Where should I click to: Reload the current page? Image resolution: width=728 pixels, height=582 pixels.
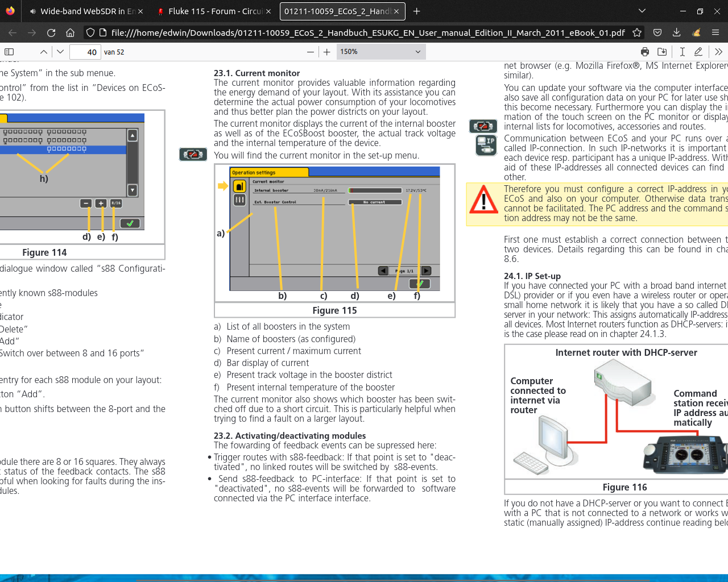point(51,32)
